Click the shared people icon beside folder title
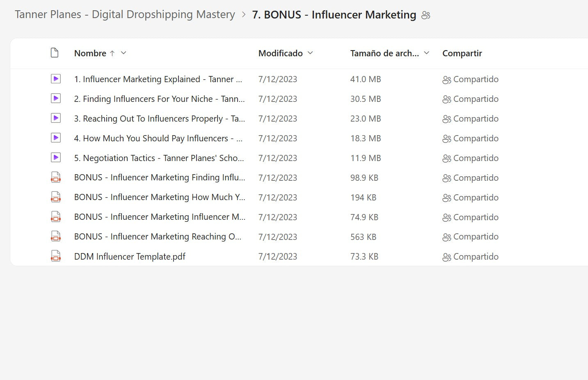 click(426, 15)
